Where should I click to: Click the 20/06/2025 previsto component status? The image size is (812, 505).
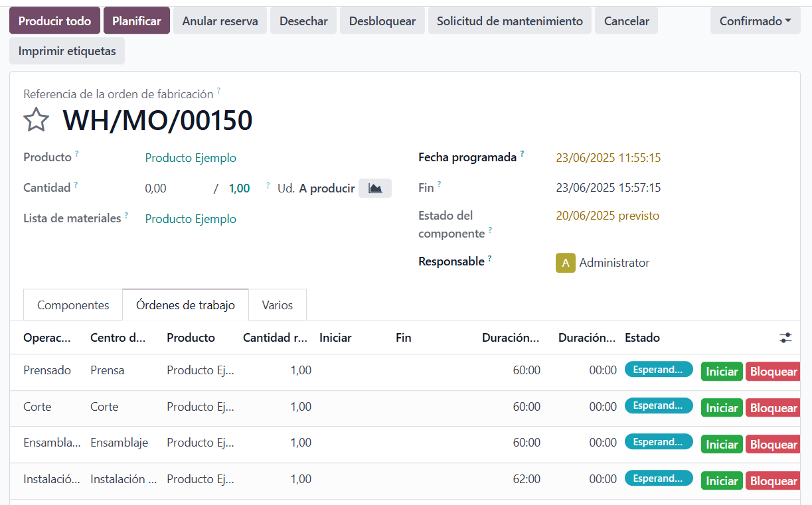point(608,216)
